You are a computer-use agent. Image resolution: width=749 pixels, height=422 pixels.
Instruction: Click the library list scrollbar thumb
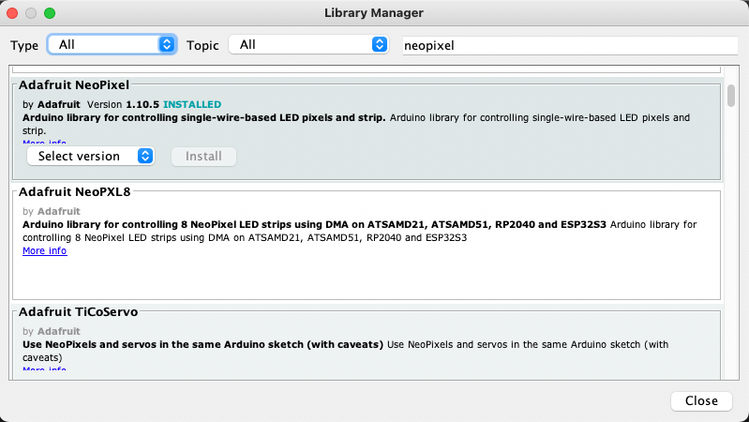click(731, 95)
